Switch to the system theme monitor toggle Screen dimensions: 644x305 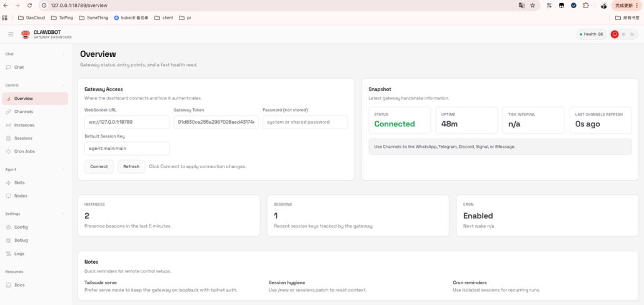(x=615, y=34)
